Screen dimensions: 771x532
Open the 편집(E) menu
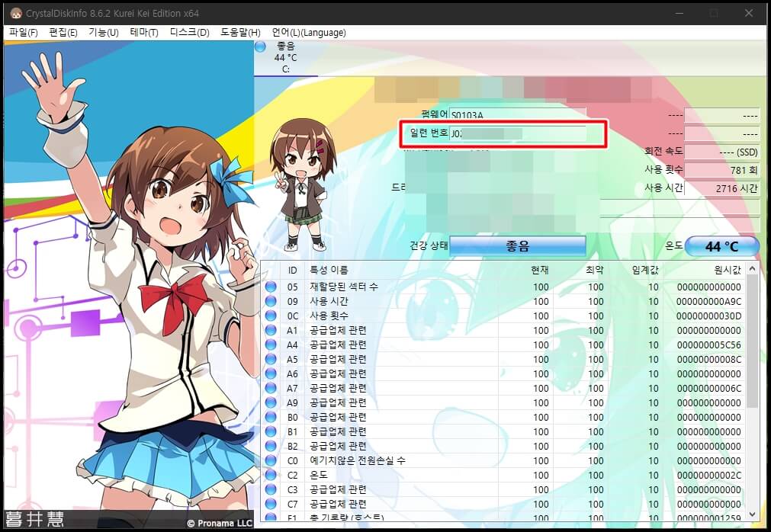[x=63, y=33]
